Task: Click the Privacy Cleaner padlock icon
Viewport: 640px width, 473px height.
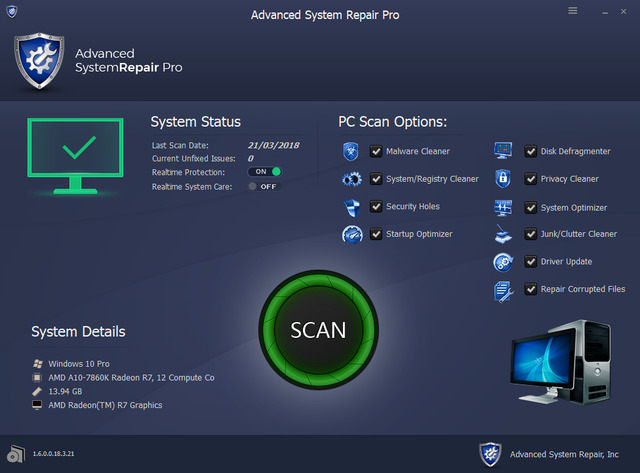Action: 504,180
